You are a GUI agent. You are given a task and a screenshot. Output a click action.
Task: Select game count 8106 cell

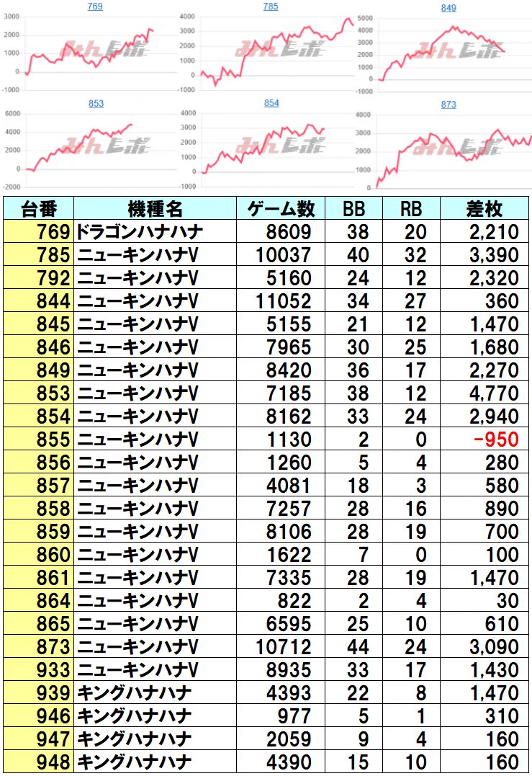280,530
